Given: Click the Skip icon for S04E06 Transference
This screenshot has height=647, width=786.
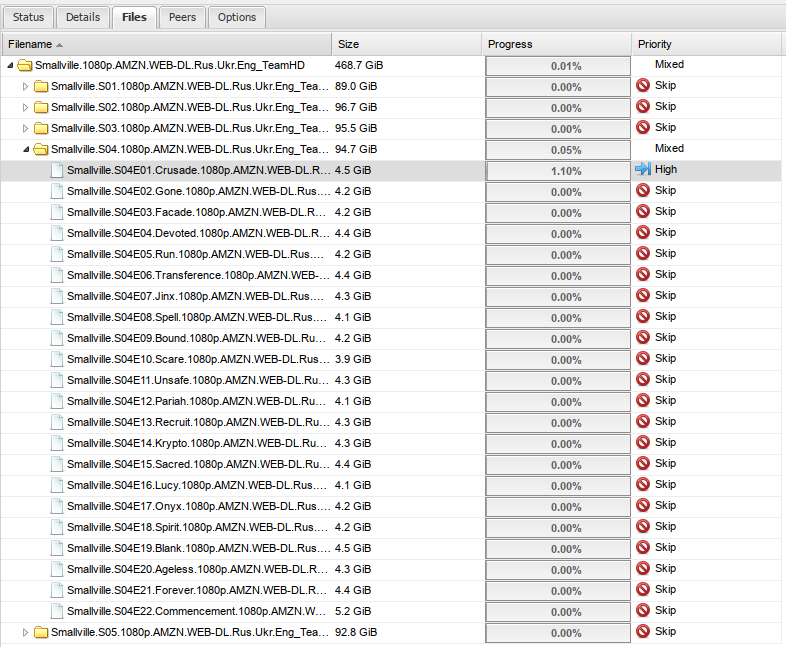Looking at the screenshot, I should pos(643,275).
